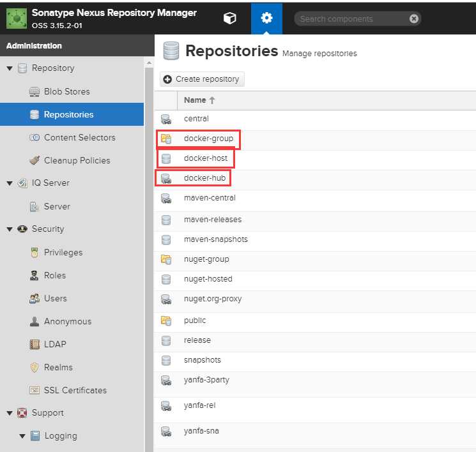Click the Support lifebuoy icon
The height and width of the screenshot is (452, 476).
22,413
